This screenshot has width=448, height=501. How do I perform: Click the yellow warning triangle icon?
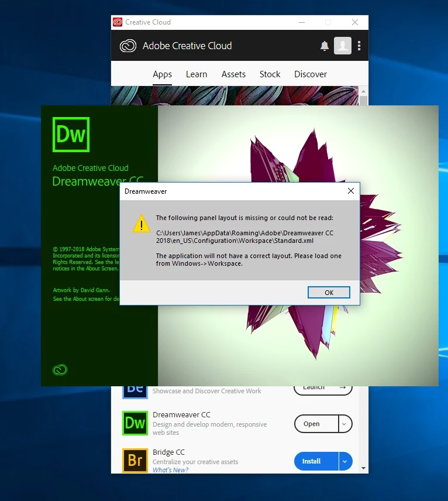[142, 224]
